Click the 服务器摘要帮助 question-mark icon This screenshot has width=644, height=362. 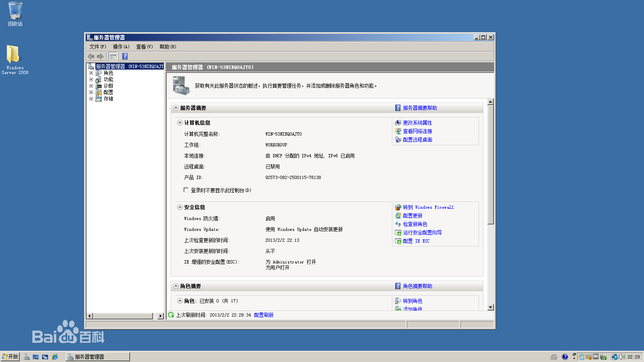coord(398,108)
